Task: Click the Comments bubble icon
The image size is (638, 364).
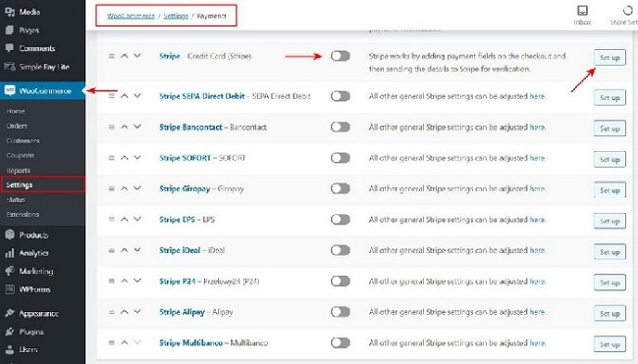Action: [10, 48]
